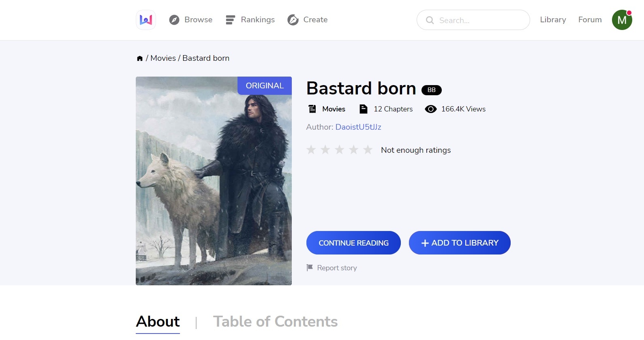The image size is (644, 340).
Task: Open author DaoistU5tJJz profile link
Action: pos(358,127)
